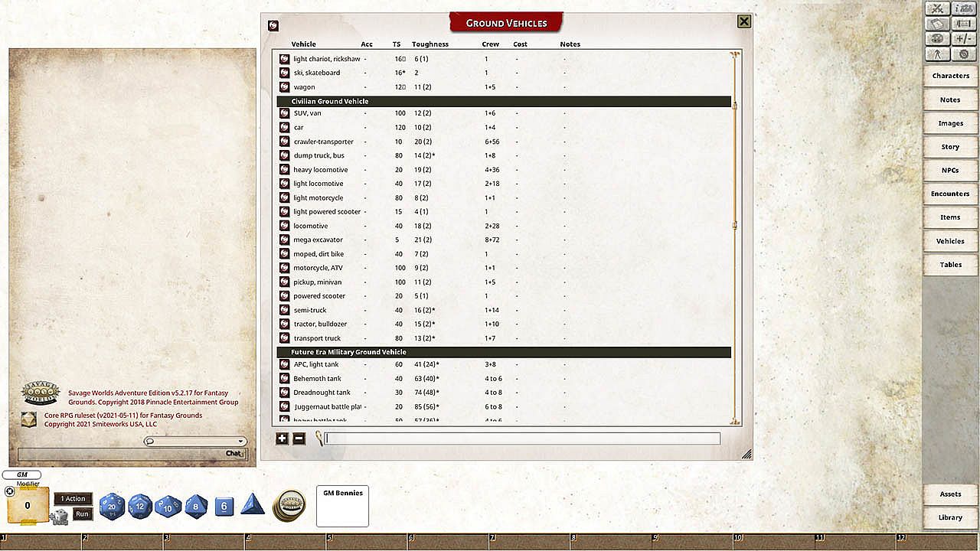Screen dimensions: 980x551
Task: Select the pickup, minivan row
Action: tap(504, 282)
